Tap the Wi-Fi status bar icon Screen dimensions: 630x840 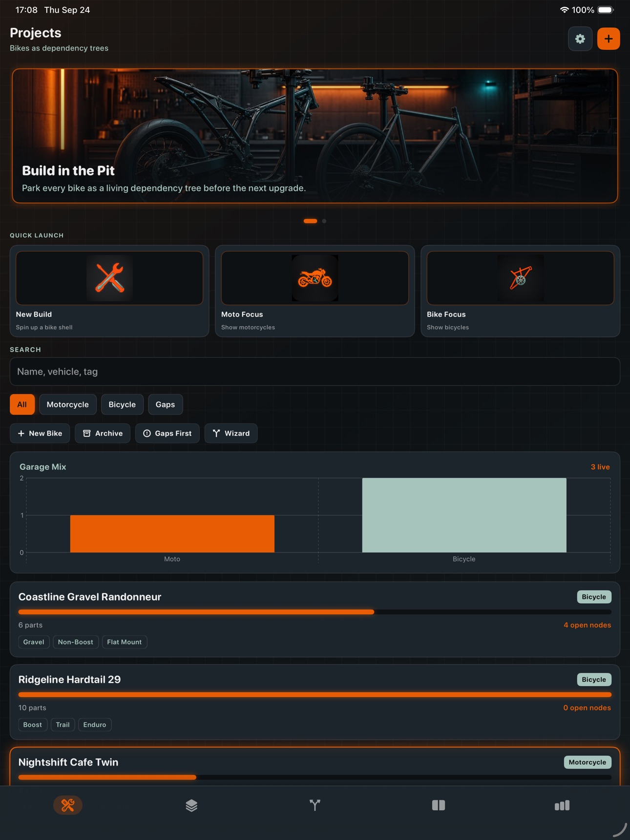pos(564,10)
